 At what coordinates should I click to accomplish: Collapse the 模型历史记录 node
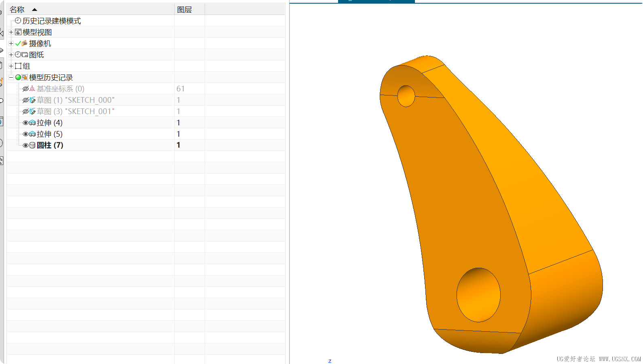tap(11, 77)
